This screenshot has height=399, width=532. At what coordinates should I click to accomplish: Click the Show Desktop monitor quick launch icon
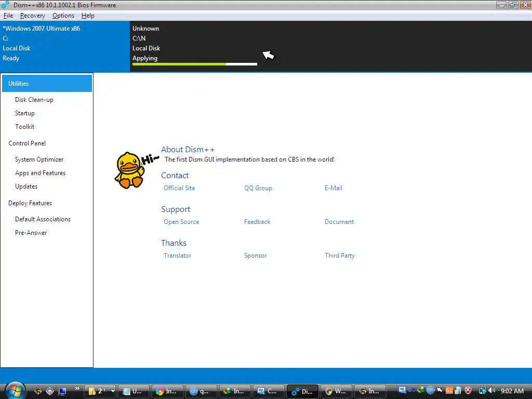pos(62,391)
